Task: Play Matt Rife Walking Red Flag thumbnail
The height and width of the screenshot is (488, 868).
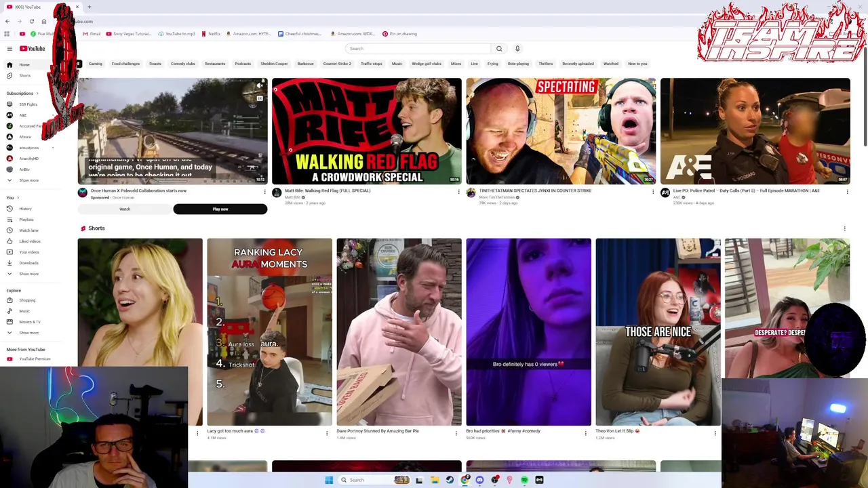Action: pos(367,131)
